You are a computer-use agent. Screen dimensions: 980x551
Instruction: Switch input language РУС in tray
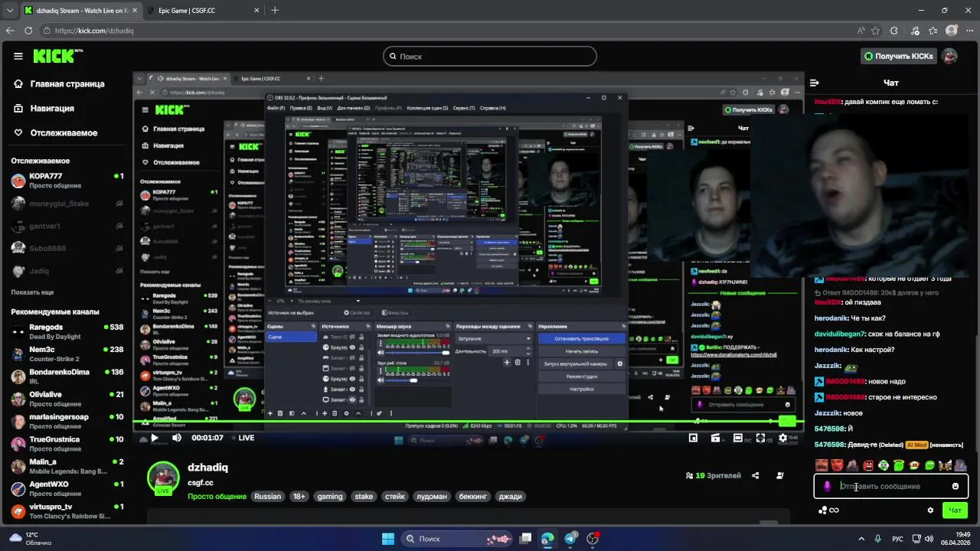[x=898, y=538]
